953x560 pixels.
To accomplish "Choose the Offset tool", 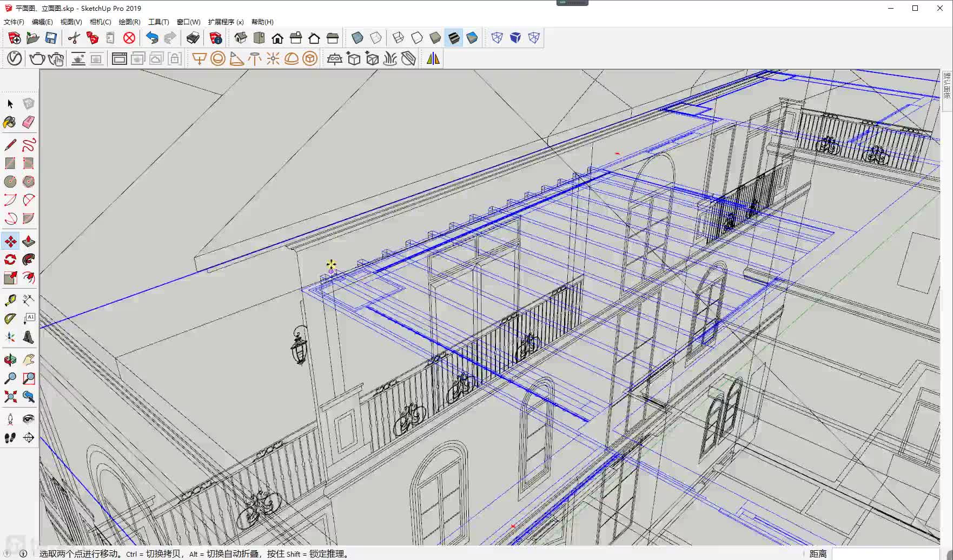I will click(x=29, y=278).
